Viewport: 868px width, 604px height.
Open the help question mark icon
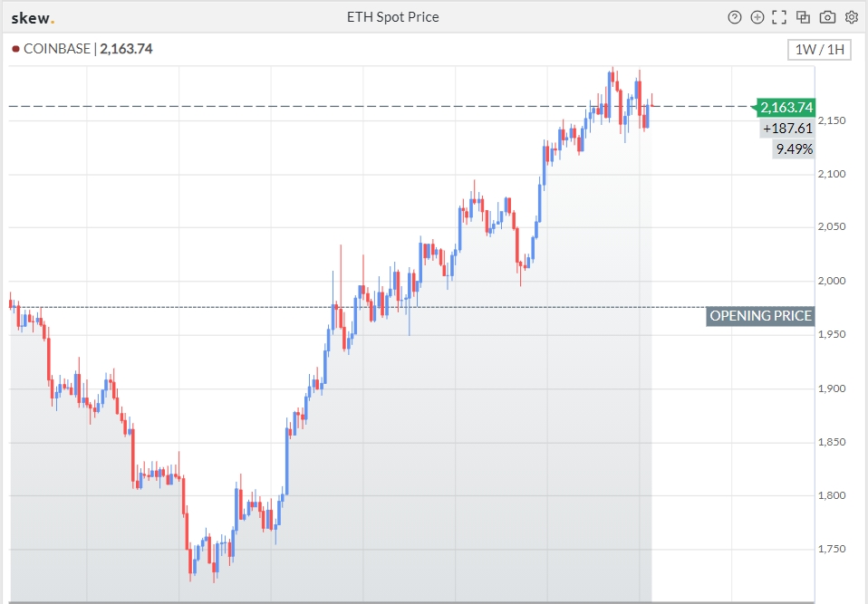734,17
